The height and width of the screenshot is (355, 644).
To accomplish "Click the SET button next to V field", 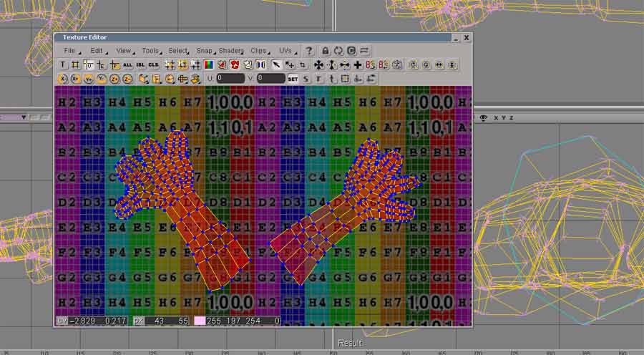I will point(293,79).
